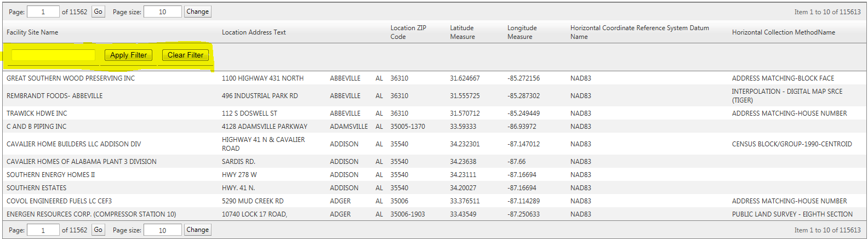
Task: Sort by Facility Site Name column header
Action: tap(32, 32)
